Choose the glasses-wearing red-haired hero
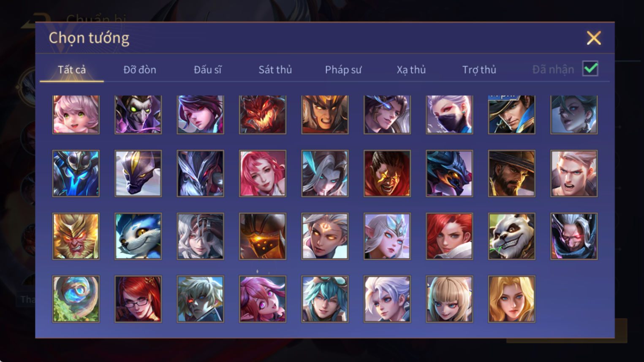The height and width of the screenshot is (362, 644). tap(138, 299)
